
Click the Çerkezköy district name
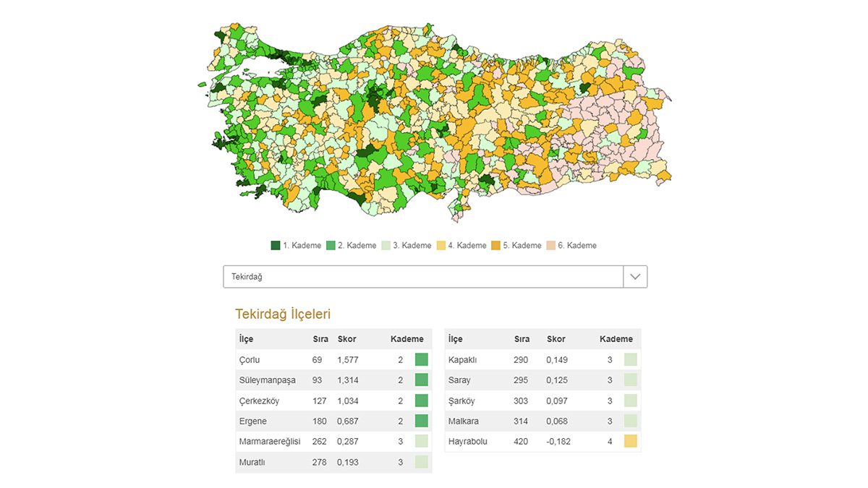click(258, 401)
